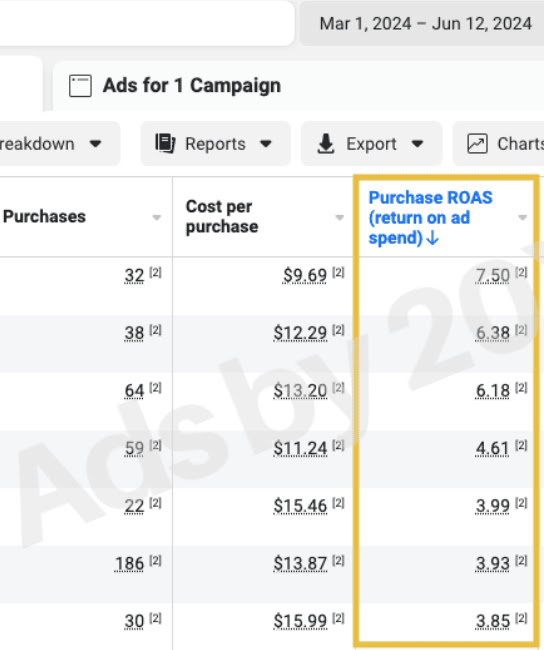The height and width of the screenshot is (650, 544).
Task: Switch to Ads for 1 Campaign tab
Action: pos(192,86)
